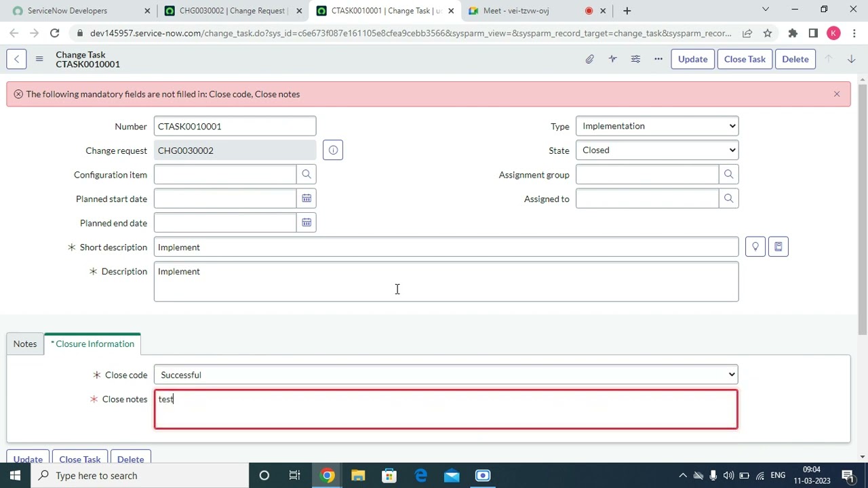The image size is (868, 488).
Task: Open the Mail app on the taskbar
Action: 452,476
